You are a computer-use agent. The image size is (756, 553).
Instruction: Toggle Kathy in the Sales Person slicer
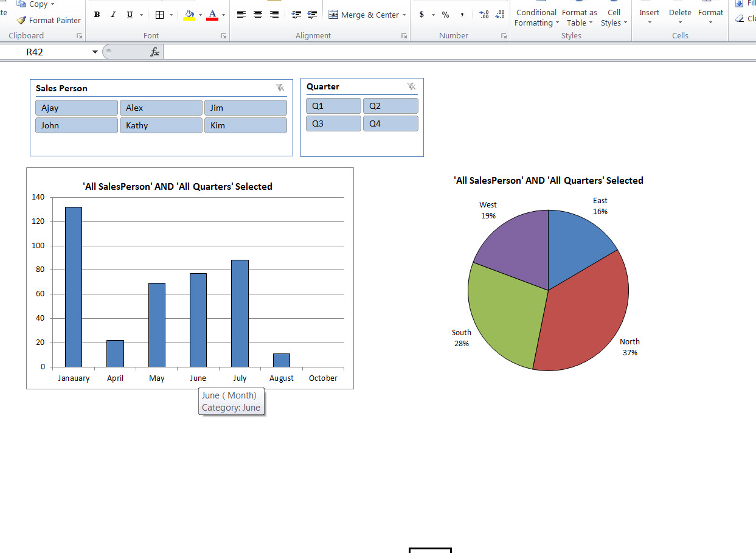click(161, 125)
